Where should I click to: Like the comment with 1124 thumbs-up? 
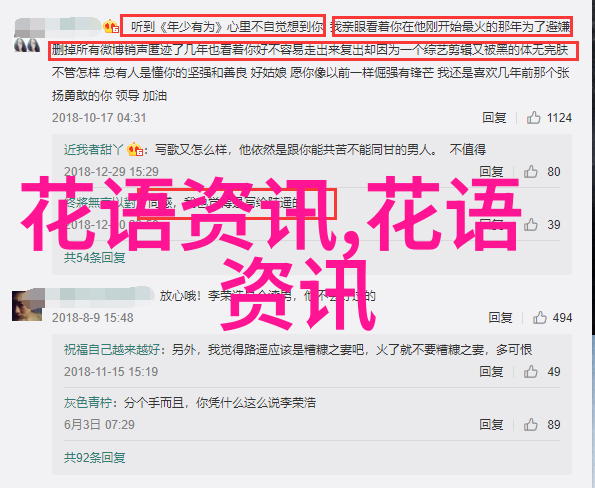533,118
